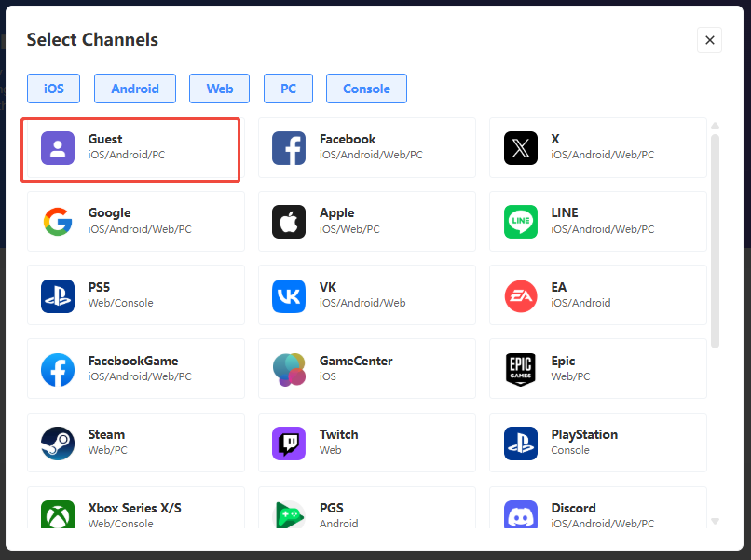Choose the PS5 PlayStation logo icon
This screenshot has height=560, width=751.
(58, 296)
